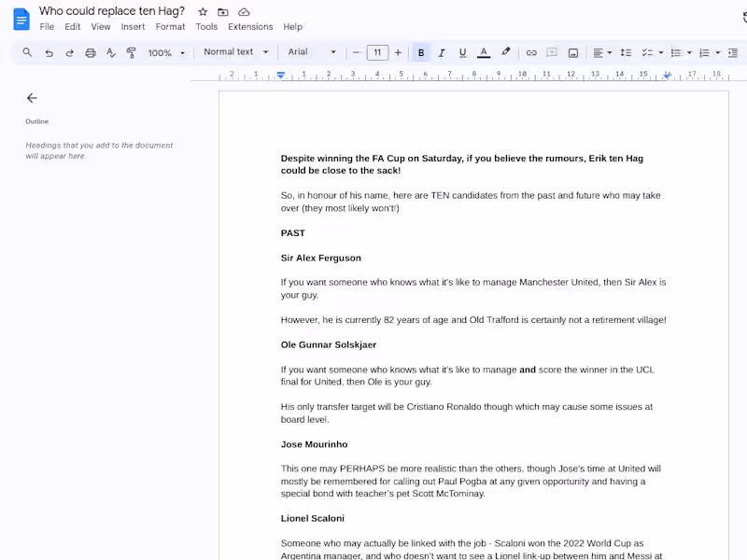Close the outline with back arrow
Screen dimensions: 747x560
click(32, 98)
